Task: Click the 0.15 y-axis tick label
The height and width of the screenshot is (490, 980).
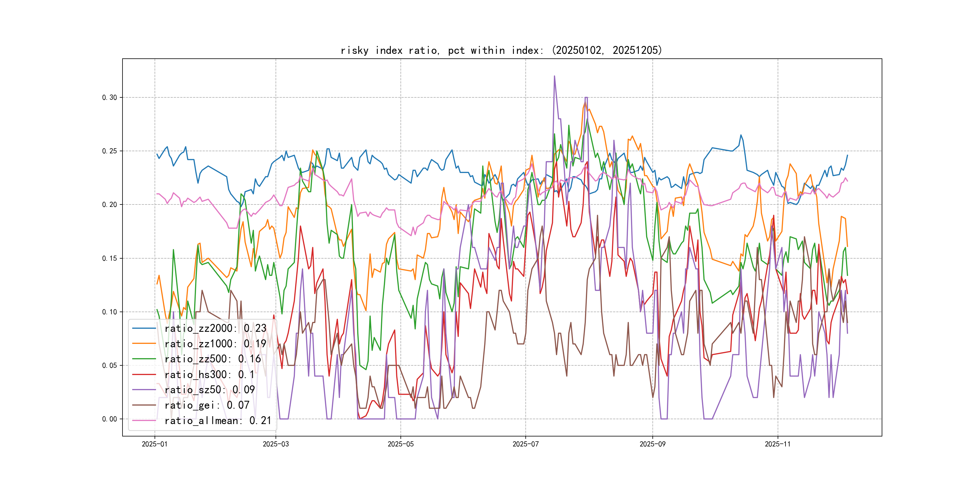Action: [109, 259]
